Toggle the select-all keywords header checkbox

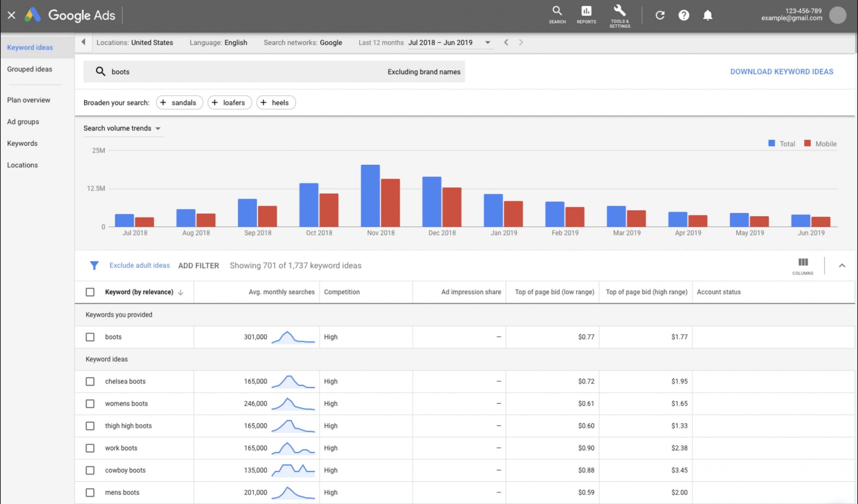(x=90, y=292)
